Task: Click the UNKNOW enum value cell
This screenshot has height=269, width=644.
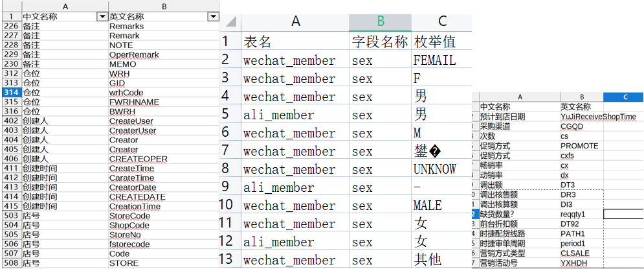Action: 435,169
